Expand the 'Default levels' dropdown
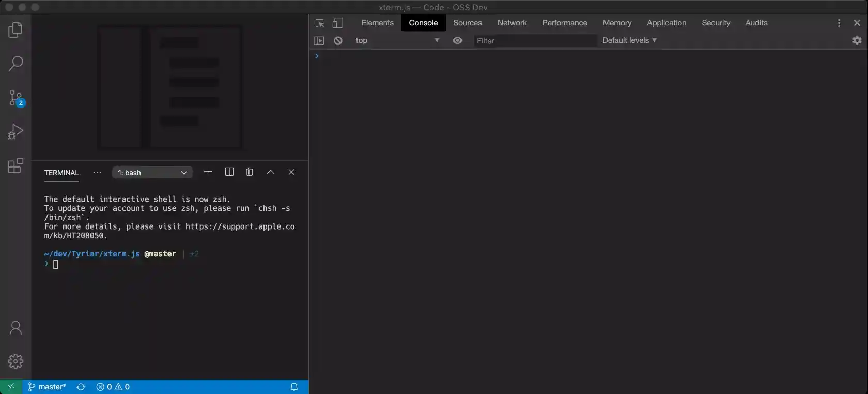 pos(629,40)
